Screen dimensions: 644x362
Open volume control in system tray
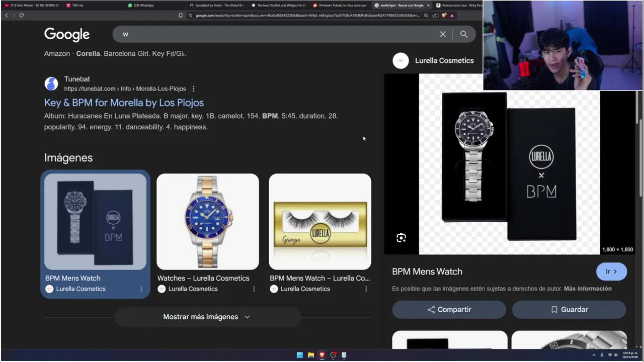click(x=616, y=355)
